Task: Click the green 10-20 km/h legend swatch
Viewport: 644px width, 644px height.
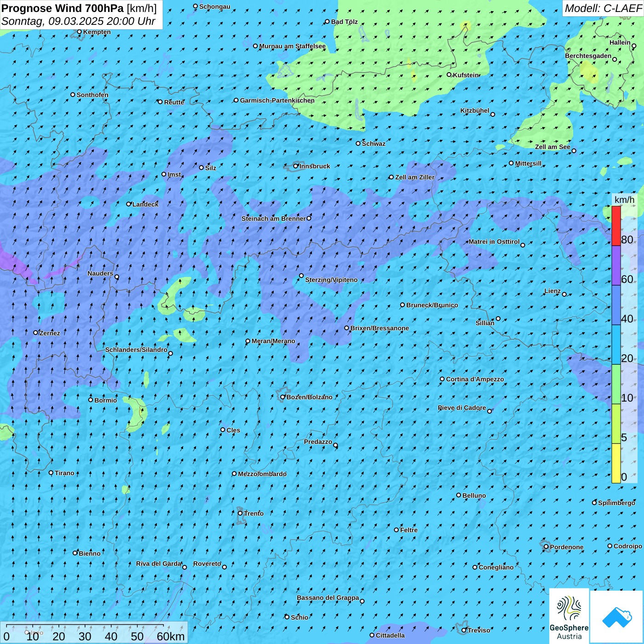Action: (616, 384)
